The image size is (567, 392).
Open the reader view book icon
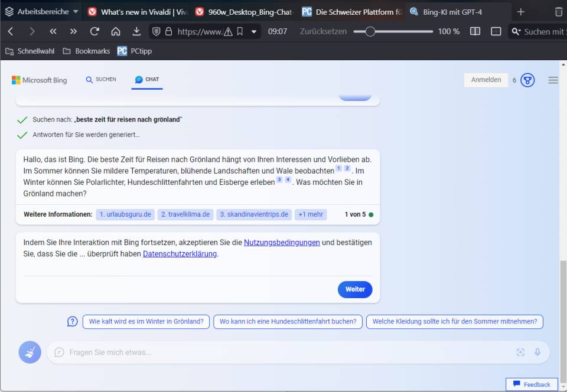(475, 32)
